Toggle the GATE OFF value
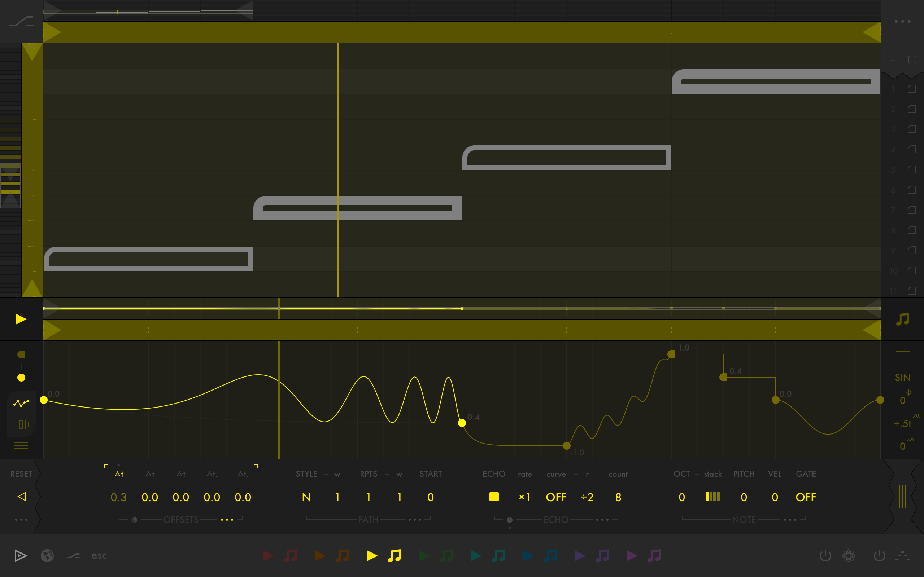The width and height of the screenshot is (924, 577). (x=806, y=497)
